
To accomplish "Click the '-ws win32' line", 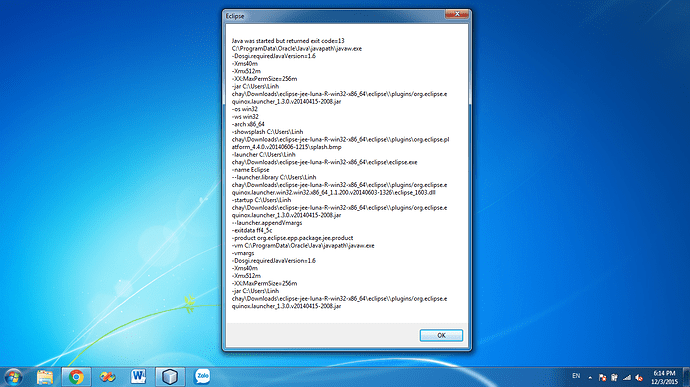I will 245,117.
